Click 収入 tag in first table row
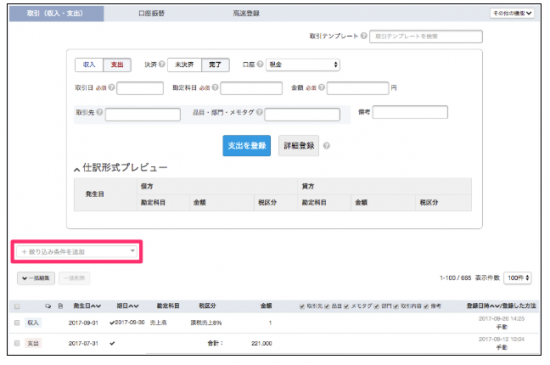The height and width of the screenshot is (365, 550). pos(33,323)
